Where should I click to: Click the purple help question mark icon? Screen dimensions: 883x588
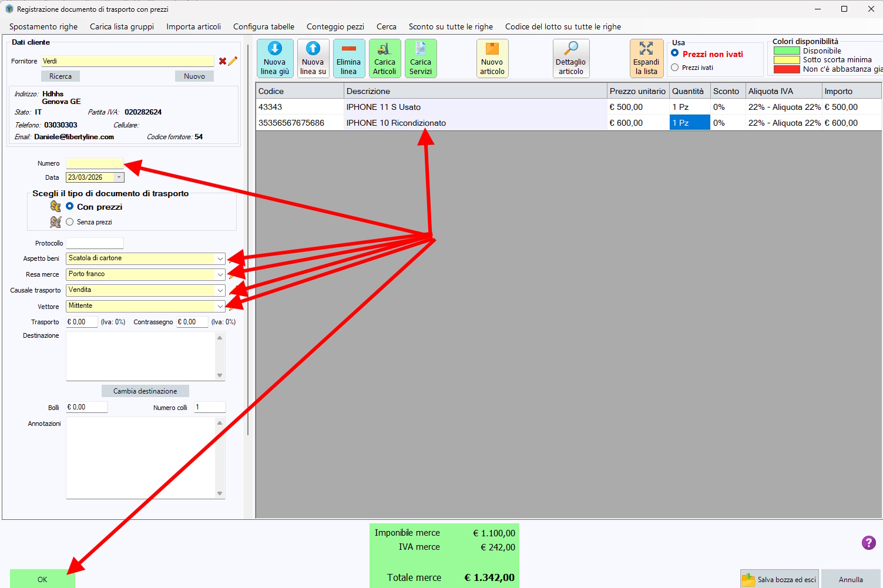[868, 543]
